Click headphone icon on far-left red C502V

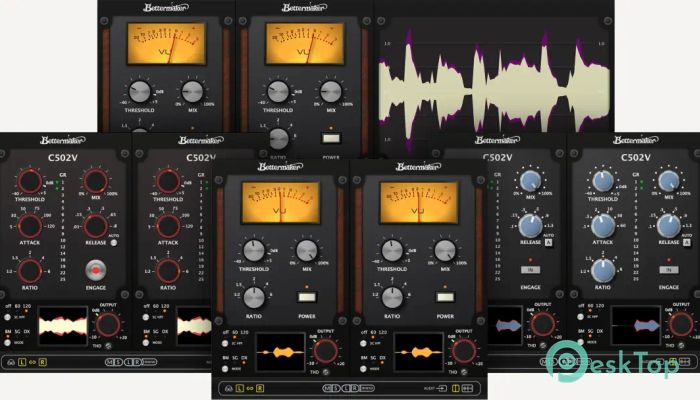[x=9, y=360]
